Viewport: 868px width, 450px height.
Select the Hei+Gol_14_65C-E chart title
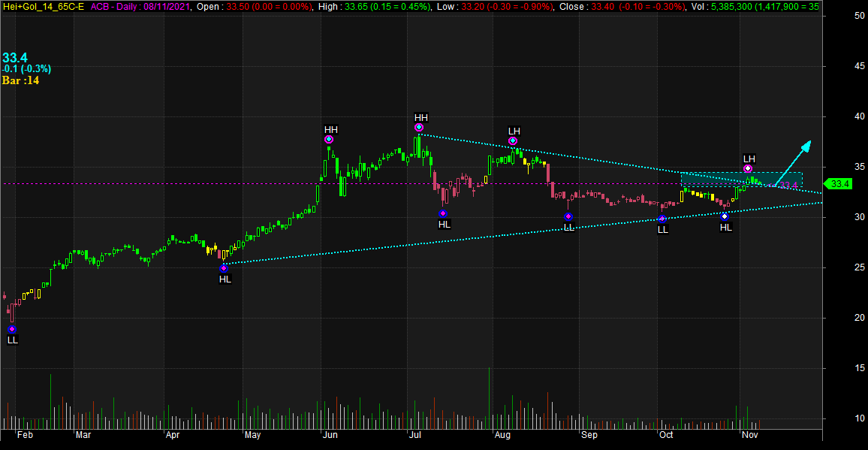click(x=44, y=6)
